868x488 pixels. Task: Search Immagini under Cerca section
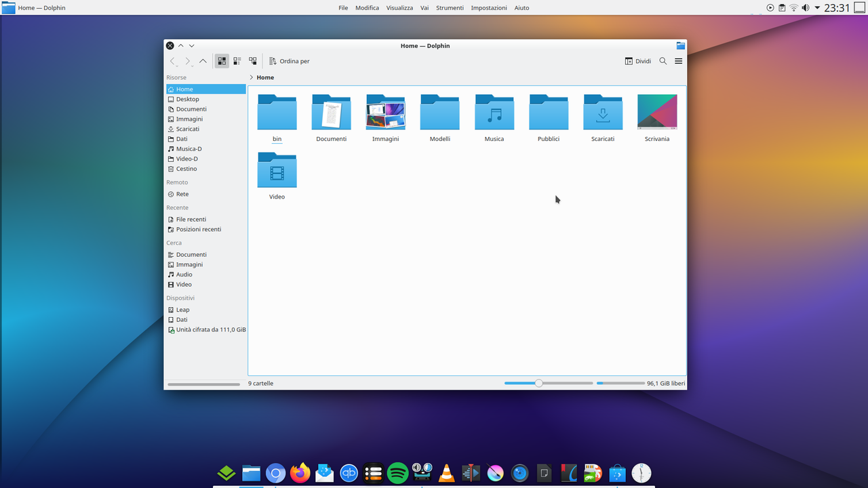(x=205, y=264)
